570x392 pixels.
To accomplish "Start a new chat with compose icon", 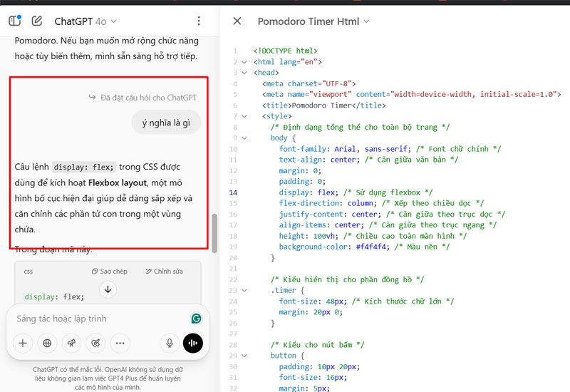I will pos(37,21).
